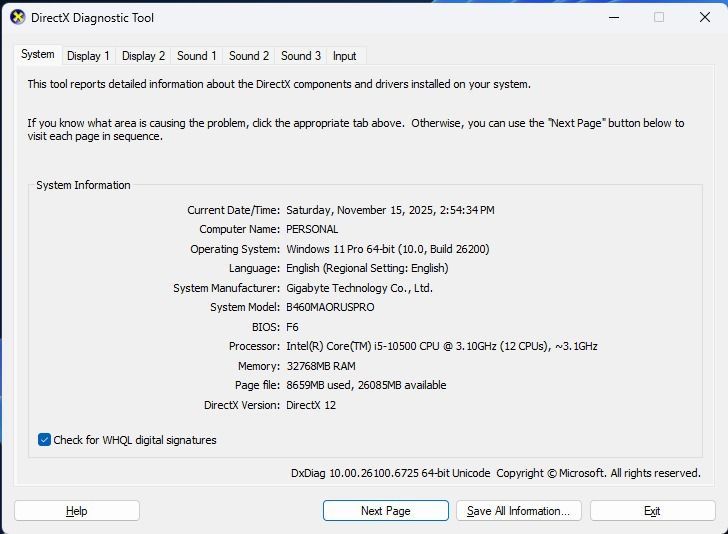Click the BIOS value F6
The width and height of the screenshot is (728, 534).
292,327
